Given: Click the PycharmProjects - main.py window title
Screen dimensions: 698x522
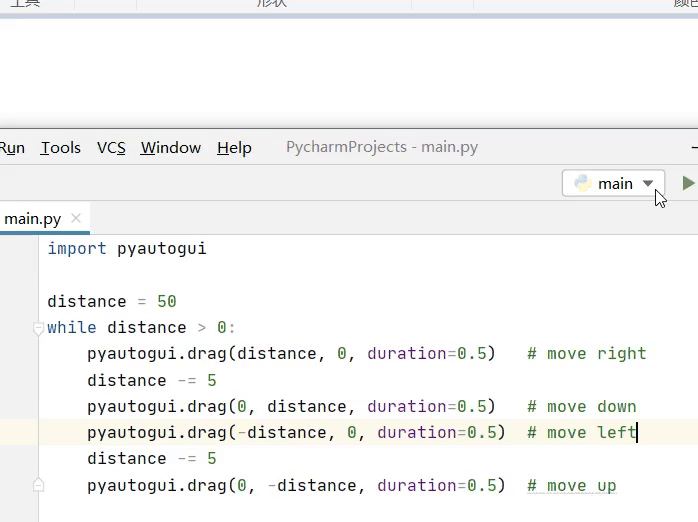Looking at the screenshot, I should point(382,147).
